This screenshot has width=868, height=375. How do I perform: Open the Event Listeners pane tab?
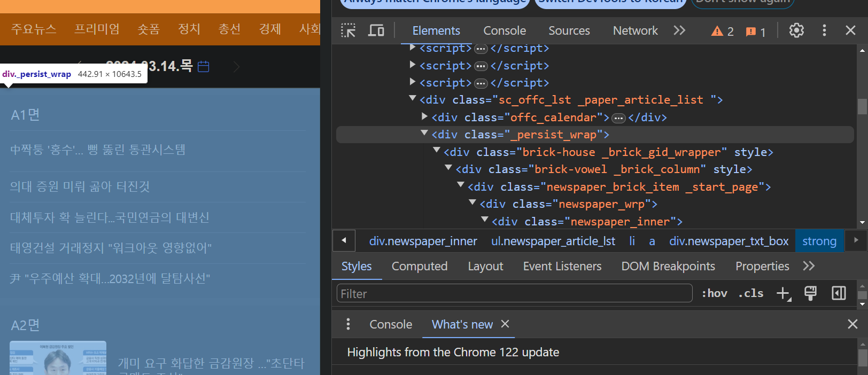(562, 266)
